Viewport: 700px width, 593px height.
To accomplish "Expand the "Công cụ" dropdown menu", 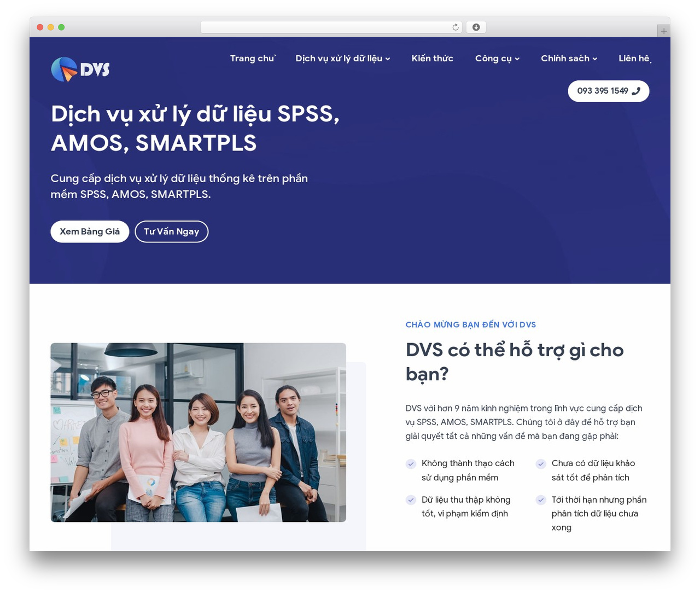I will click(x=497, y=59).
